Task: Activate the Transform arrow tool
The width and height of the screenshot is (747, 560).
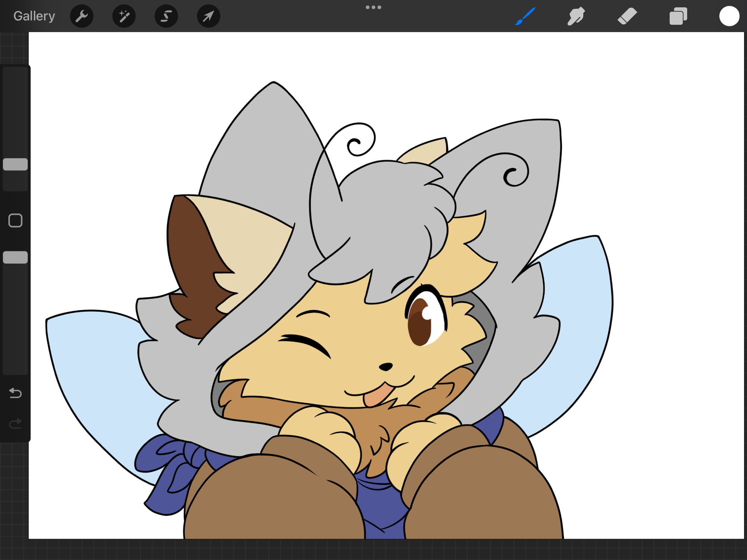Action: click(x=208, y=16)
